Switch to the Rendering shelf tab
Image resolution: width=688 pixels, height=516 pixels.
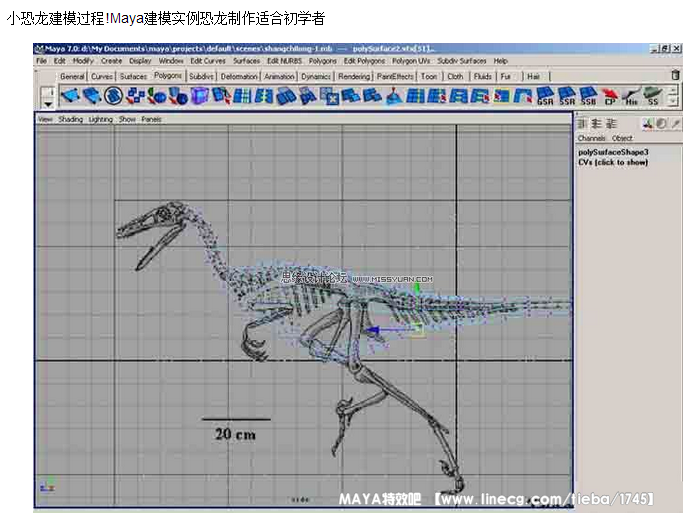point(354,76)
